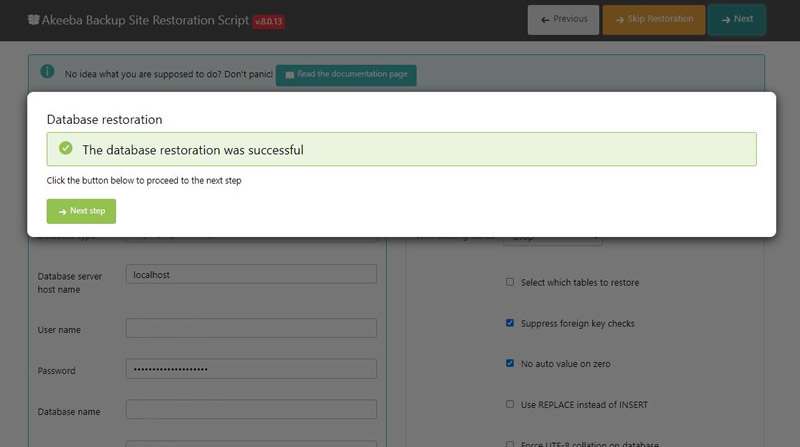Click 'Click the button below to proceed' text
800x447 pixels.
tap(144, 181)
